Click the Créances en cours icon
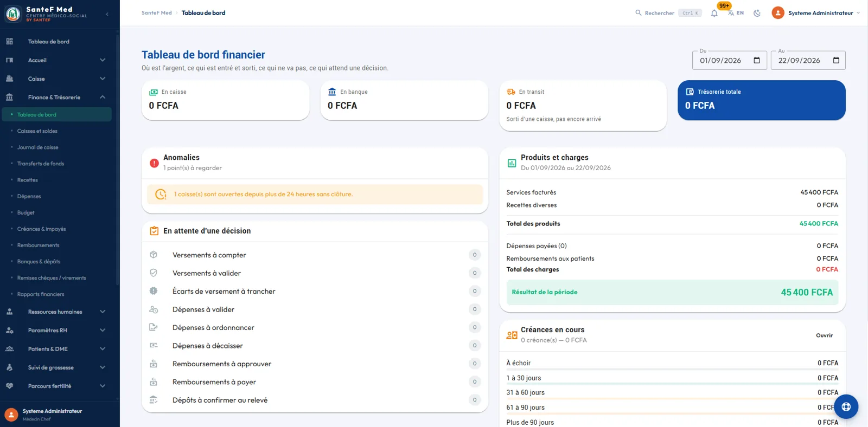 pyautogui.click(x=512, y=335)
